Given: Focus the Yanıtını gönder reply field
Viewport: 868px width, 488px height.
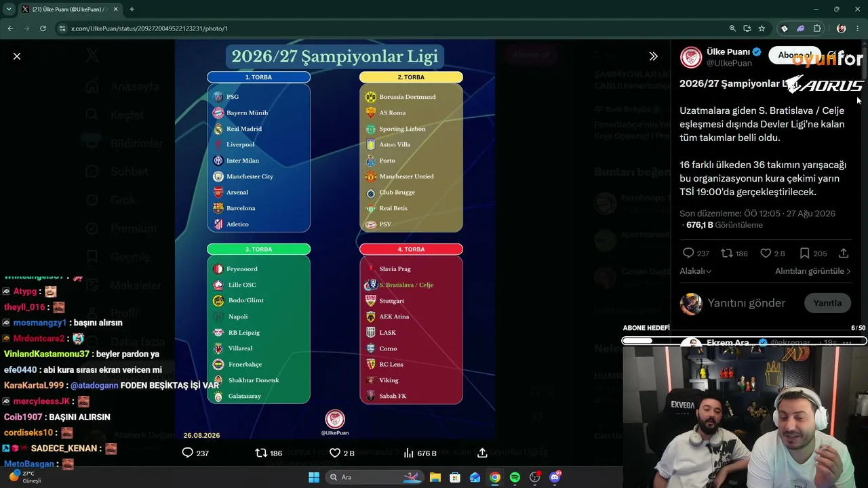Looking at the screenshot, I should click(x=747, y=303).
